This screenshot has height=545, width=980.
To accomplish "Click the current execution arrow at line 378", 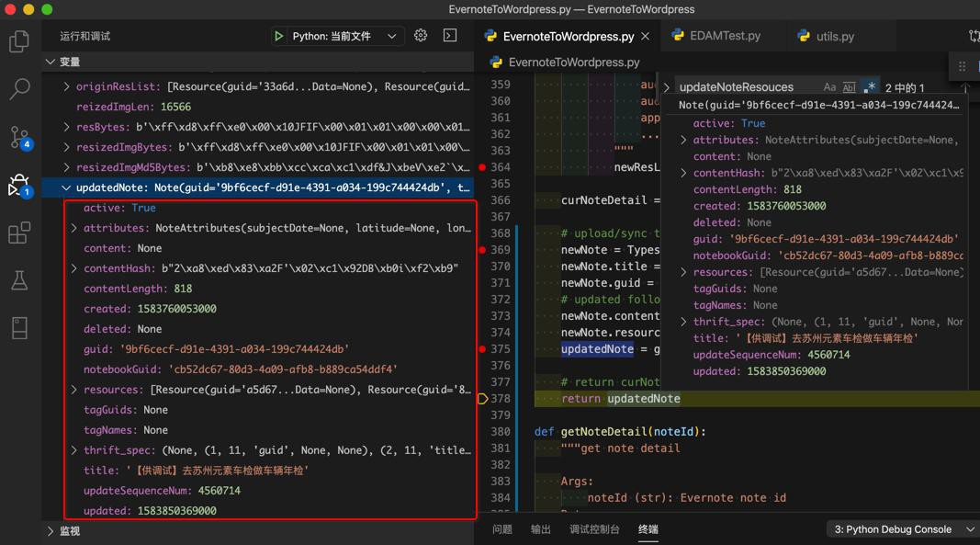I will [482, 399].
